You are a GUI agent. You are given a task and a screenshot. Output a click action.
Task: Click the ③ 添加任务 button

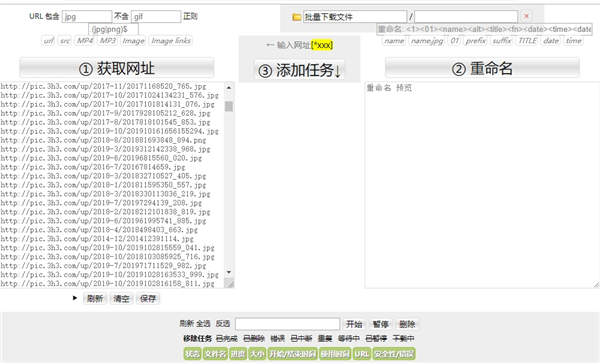[300, 70]
